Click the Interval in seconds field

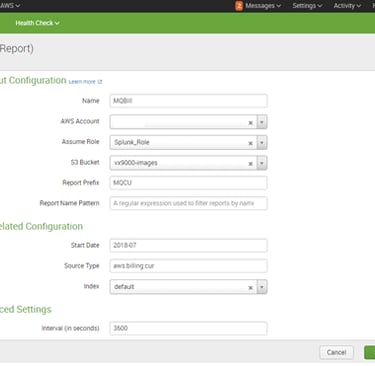point(188,328)
